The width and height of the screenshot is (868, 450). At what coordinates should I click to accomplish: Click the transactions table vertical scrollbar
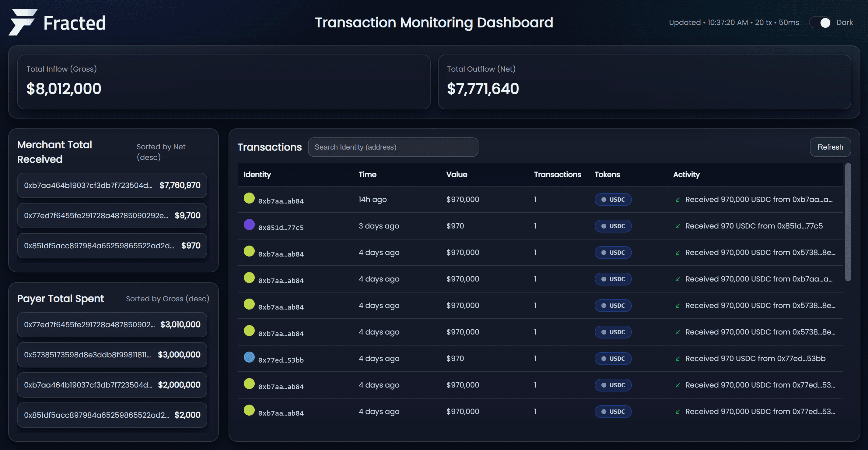[x=848, y=222]
